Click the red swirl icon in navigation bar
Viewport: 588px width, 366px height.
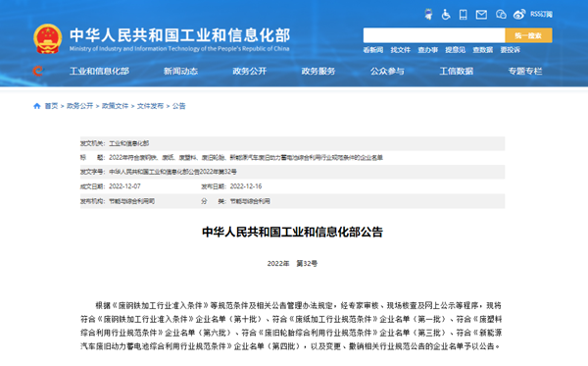tap(37, 71)
